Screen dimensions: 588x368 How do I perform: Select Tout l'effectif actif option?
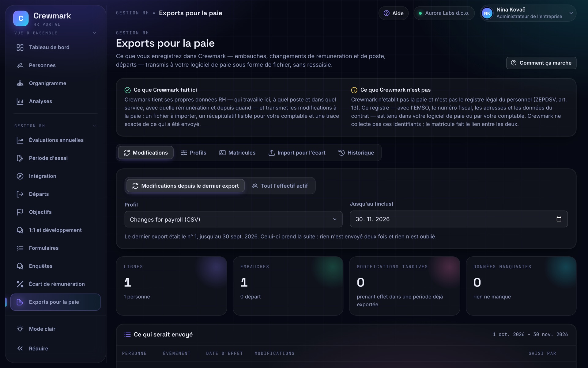click(x=280, y=186)
